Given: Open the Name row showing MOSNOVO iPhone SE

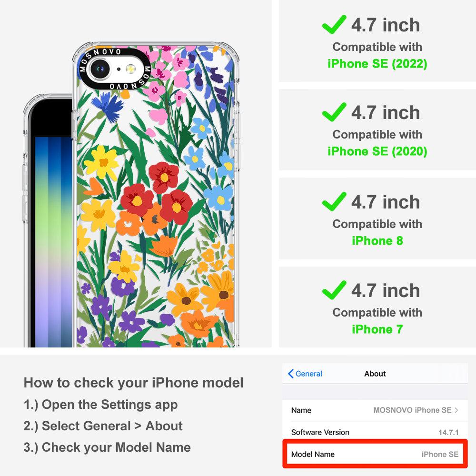Looking at the screenshot, I should [375, 410].
